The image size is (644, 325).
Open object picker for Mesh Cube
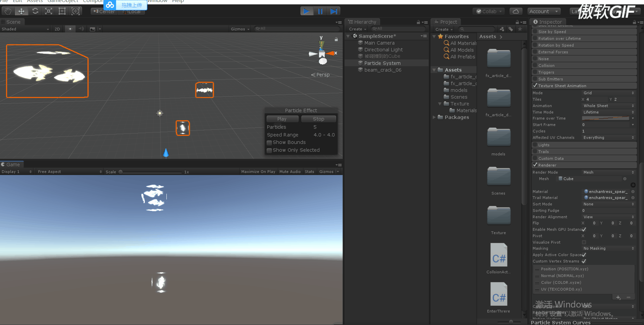coord(625,179)
